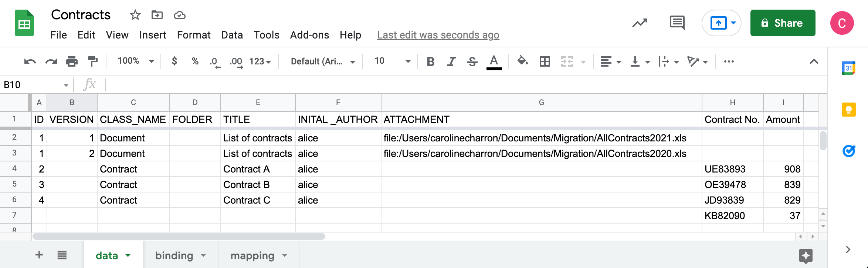Open the font size 10 dropdown
This screenshot has height=268, width=868.
click(x=392, y=61)
